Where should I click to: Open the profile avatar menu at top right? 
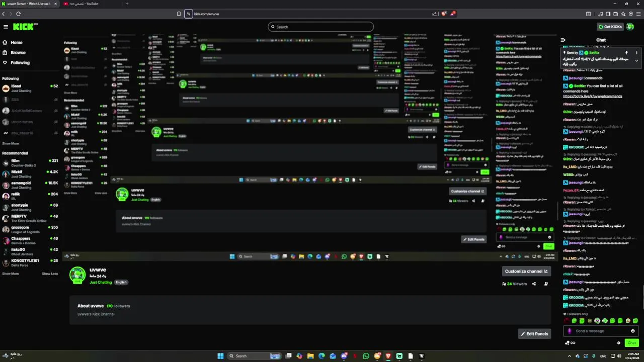[630, 27]
